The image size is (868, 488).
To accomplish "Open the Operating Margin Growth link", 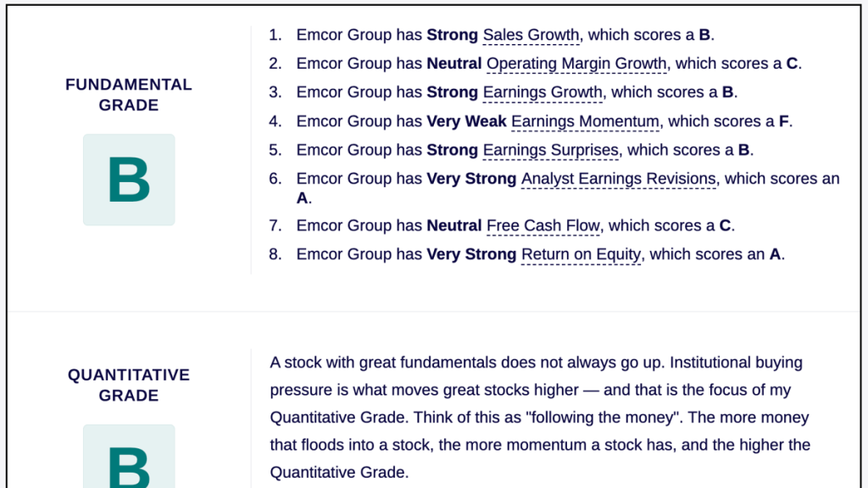I will tap(576, 64).
